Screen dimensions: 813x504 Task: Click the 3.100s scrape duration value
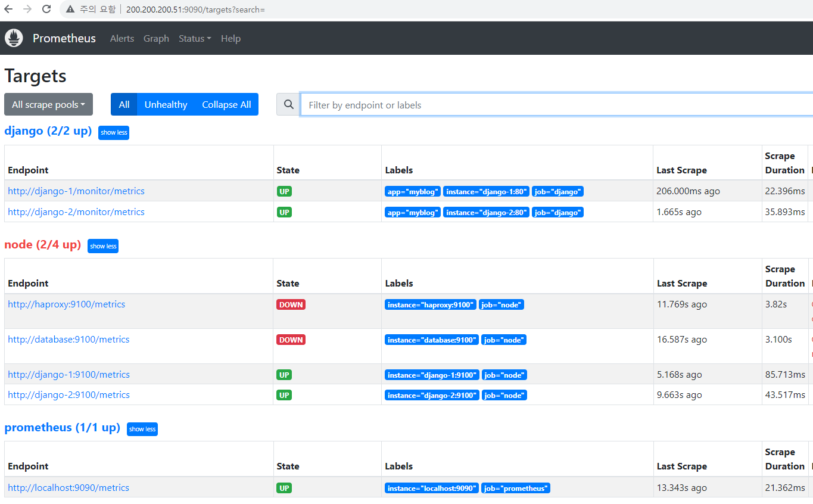pos(778,340)
